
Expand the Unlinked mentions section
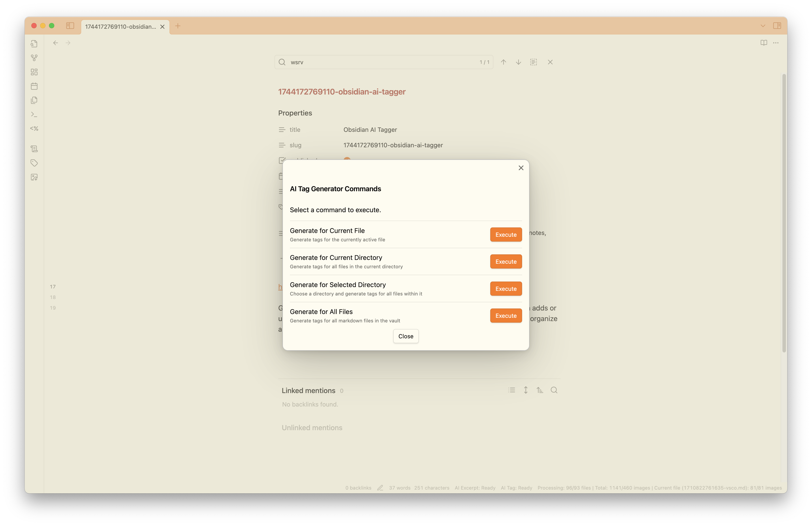click(x=312, y=428)
